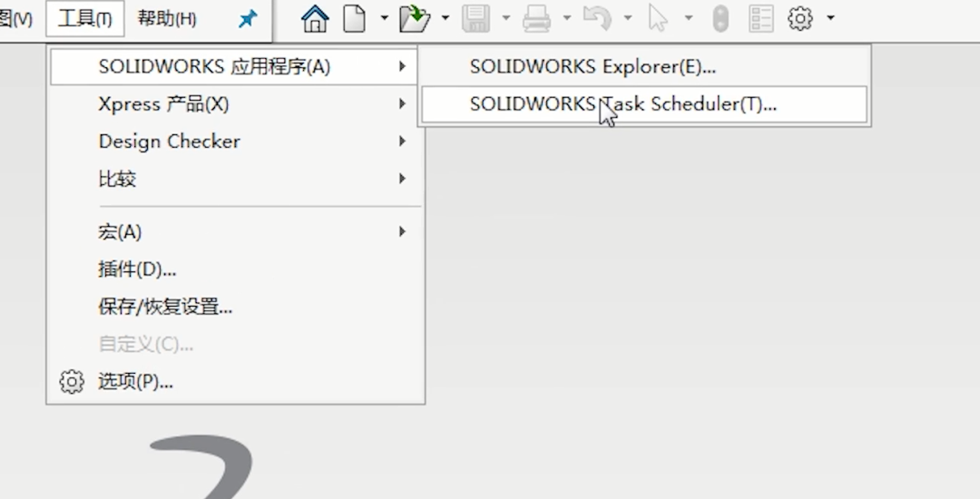Open a file with the folder icon
The height and width of the screenshot is (499, 980).
[x=415, y=19]
